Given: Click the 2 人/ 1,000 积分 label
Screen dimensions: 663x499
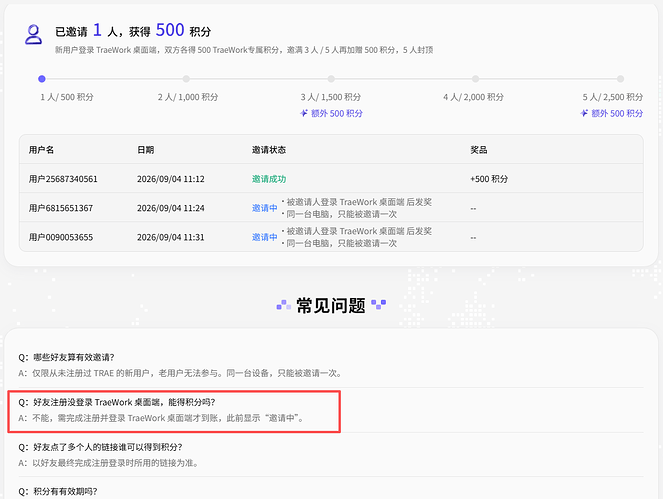Looking at the screenshot, I should (x=188, y=97).
